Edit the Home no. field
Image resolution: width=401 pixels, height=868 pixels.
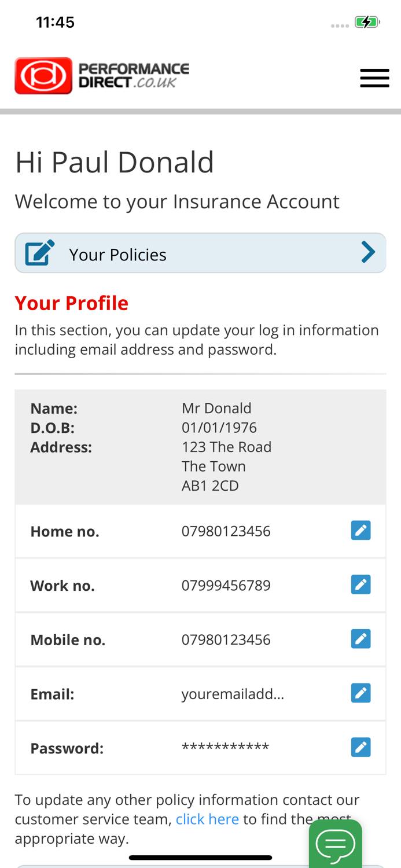[360, 531]
